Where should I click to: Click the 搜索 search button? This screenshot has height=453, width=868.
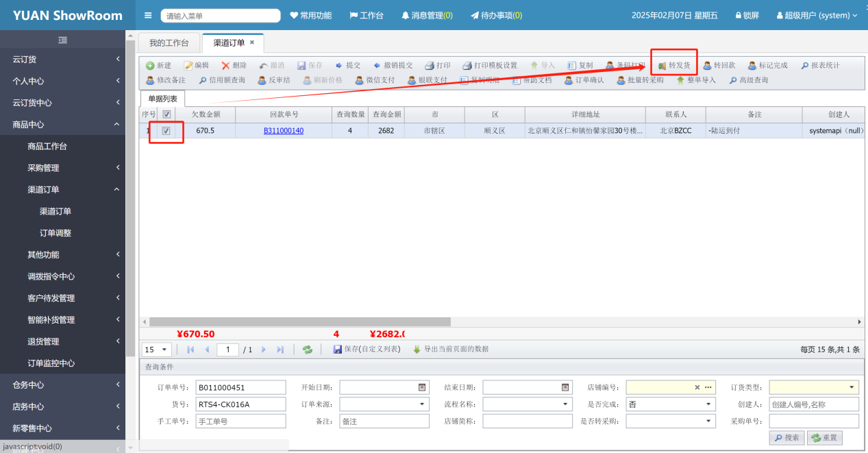786,438
